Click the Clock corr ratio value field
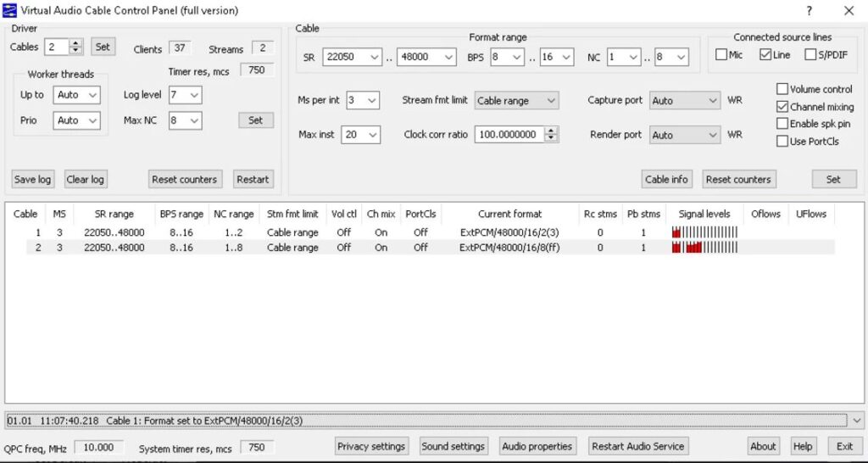The image size is (868, 463). point(509,135)
